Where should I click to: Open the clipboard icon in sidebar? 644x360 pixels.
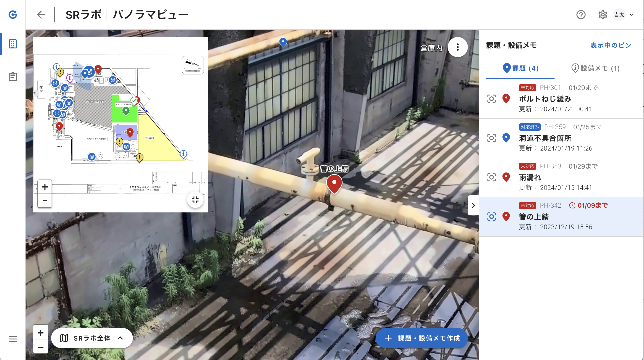13,77
